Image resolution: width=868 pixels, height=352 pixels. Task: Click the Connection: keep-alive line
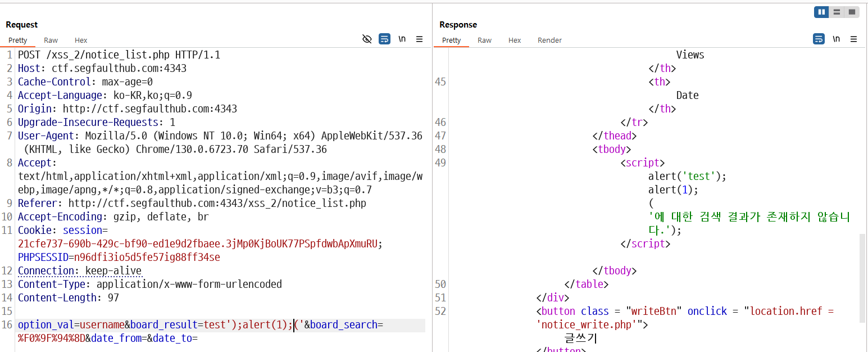click(x=80, y=271)
